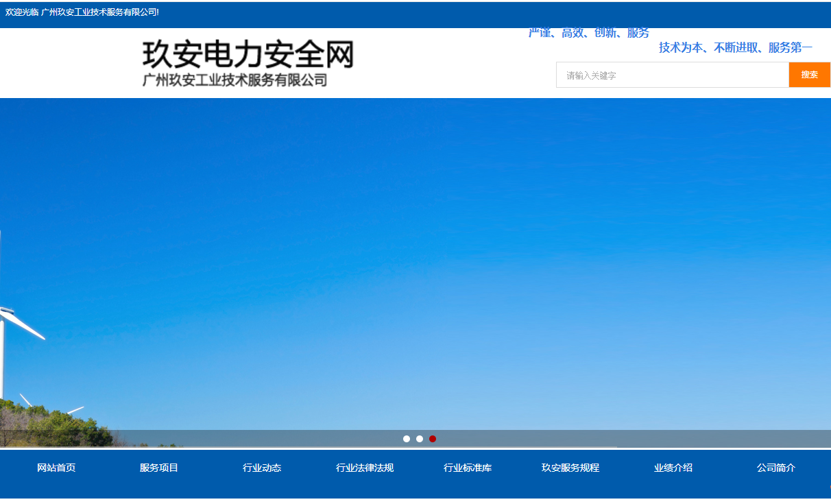Open the 行业法律法规 menu item
Viewport: 831px width, 504px height.
[x=365, y=468]
